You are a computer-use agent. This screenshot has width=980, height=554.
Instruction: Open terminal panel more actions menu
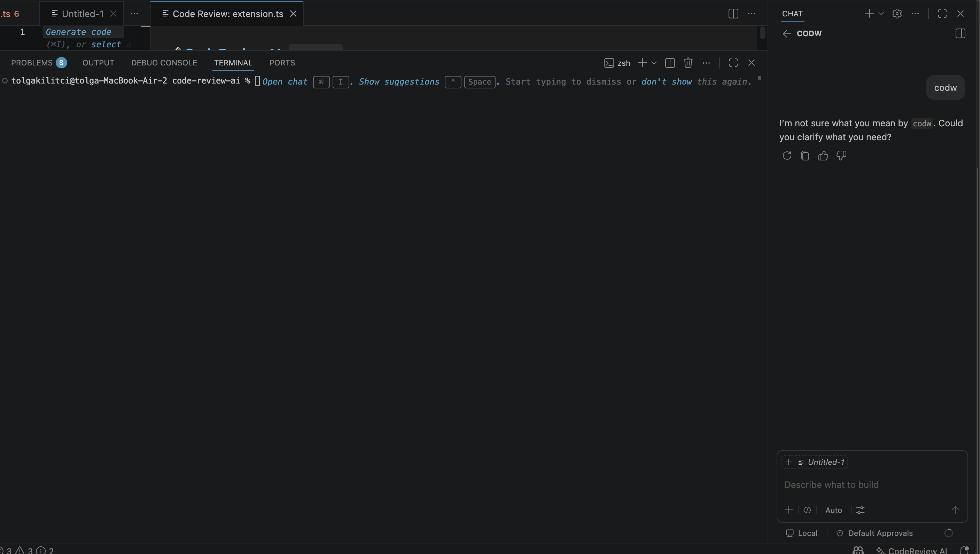(706, 63)
